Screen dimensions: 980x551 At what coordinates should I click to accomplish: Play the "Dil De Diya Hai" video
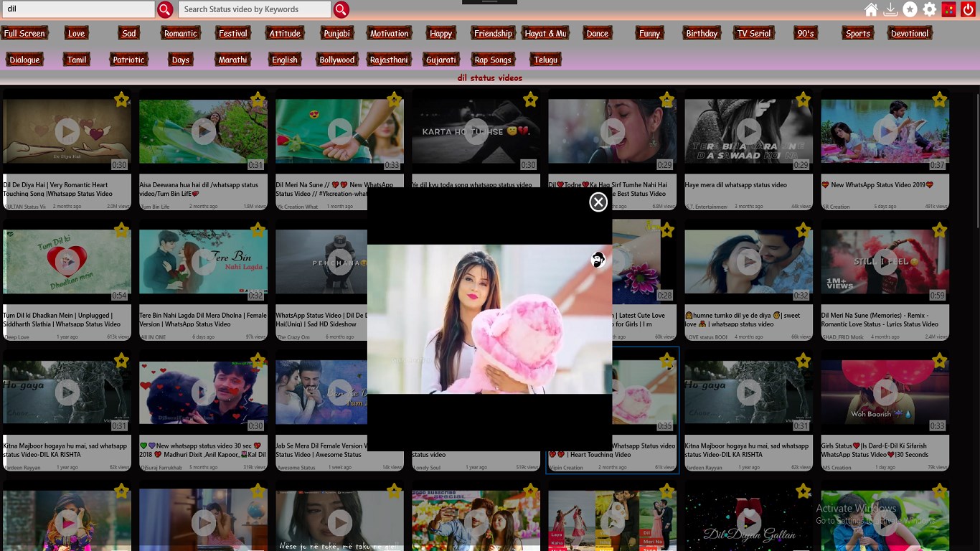pos(67,131)
